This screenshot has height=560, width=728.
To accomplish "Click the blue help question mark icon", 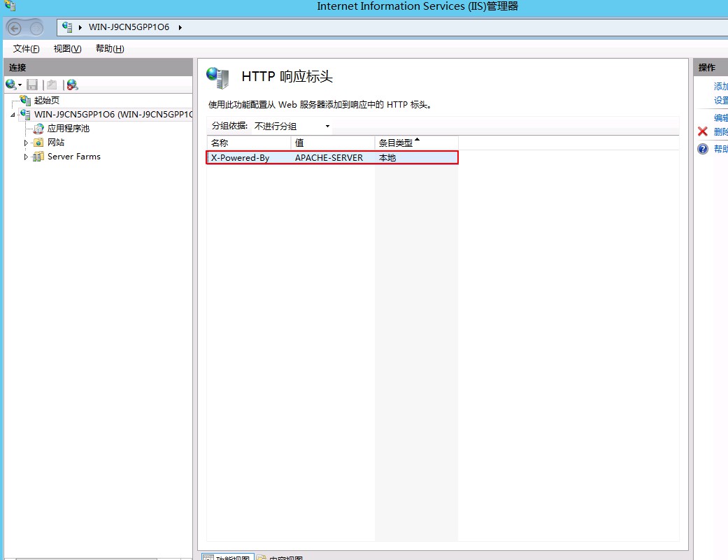I will tap(703, 149).
